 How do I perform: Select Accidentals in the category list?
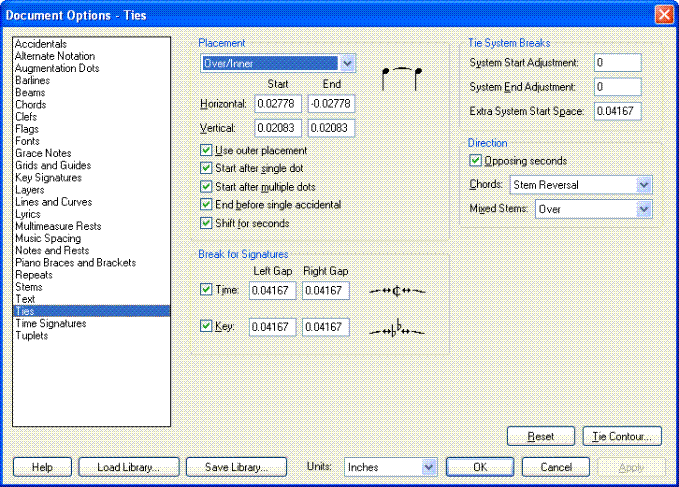coord(41,44)
